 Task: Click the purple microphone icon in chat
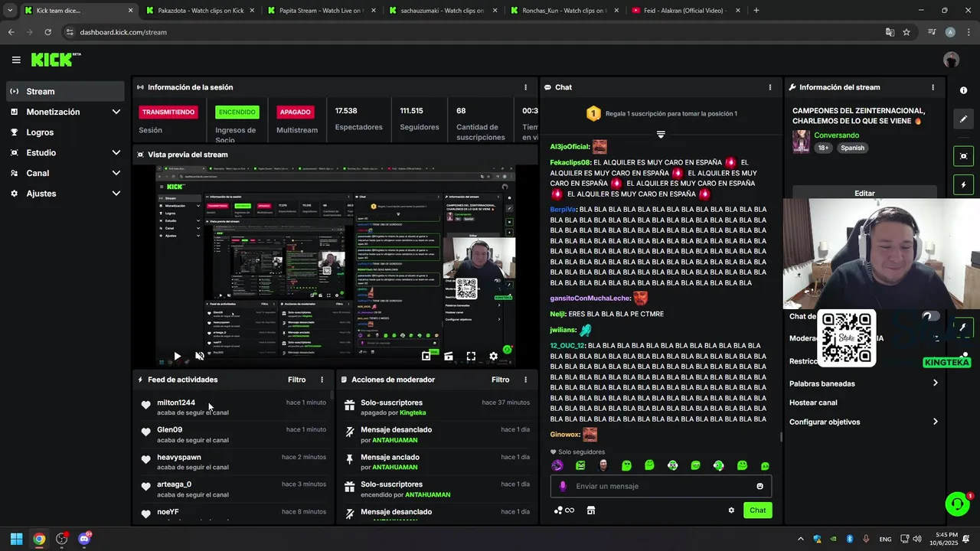coord(563,486)
